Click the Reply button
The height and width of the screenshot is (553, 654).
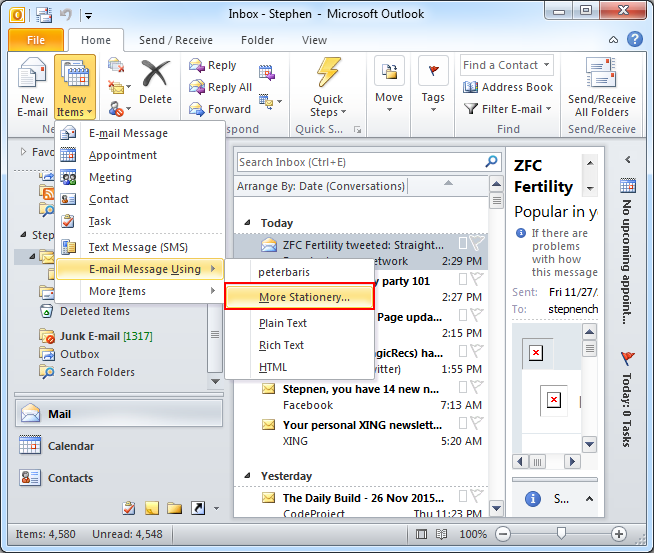(213, 65)
